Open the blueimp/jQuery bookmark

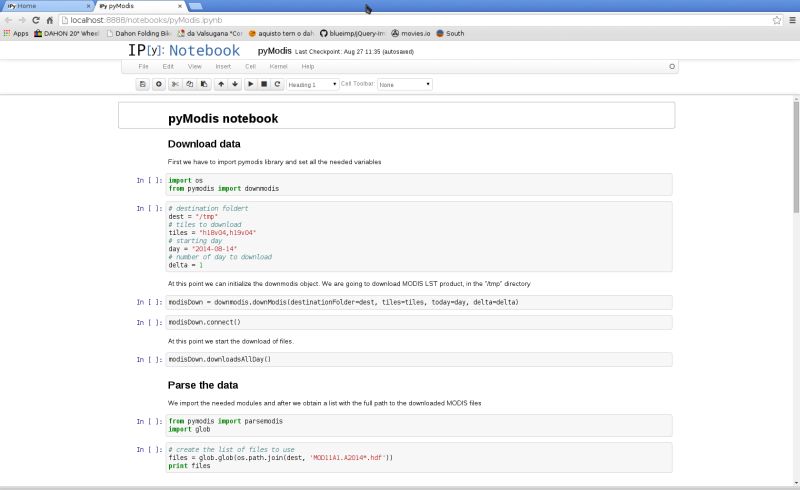pos(352,33)
